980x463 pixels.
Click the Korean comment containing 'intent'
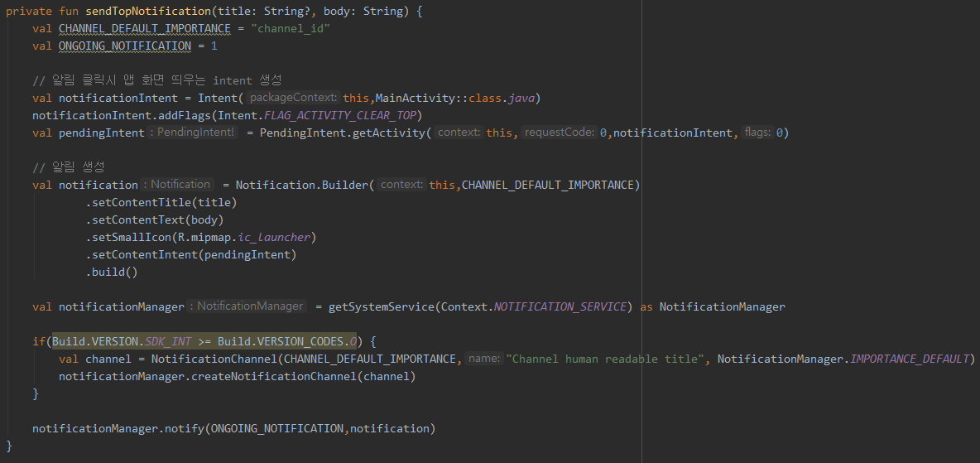(x=157, y=80)
